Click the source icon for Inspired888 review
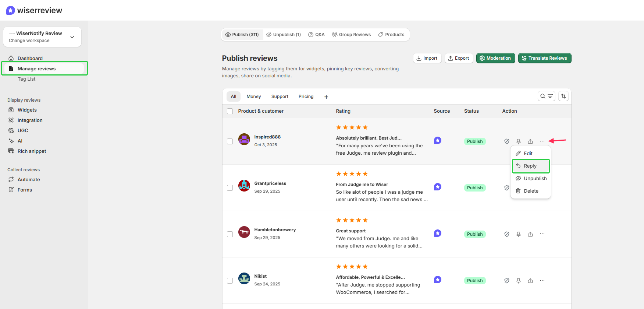644x309 pixels. click(x=438, y=140)
